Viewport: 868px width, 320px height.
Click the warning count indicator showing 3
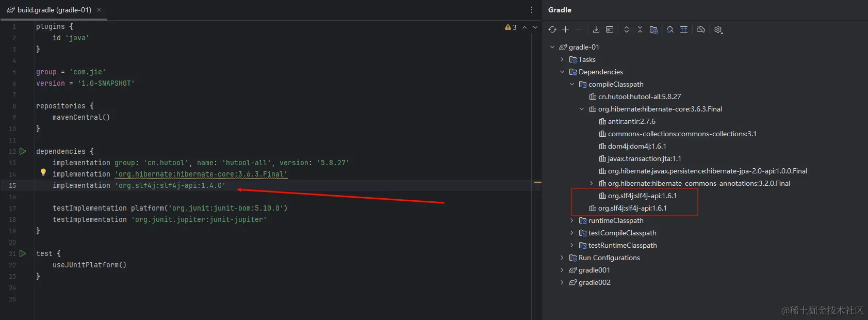point(511,27)
